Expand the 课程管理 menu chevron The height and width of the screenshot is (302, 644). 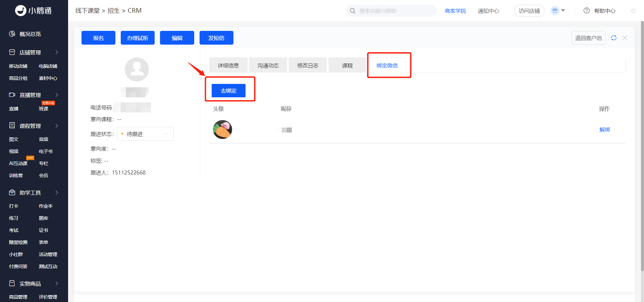coord(57,126)
